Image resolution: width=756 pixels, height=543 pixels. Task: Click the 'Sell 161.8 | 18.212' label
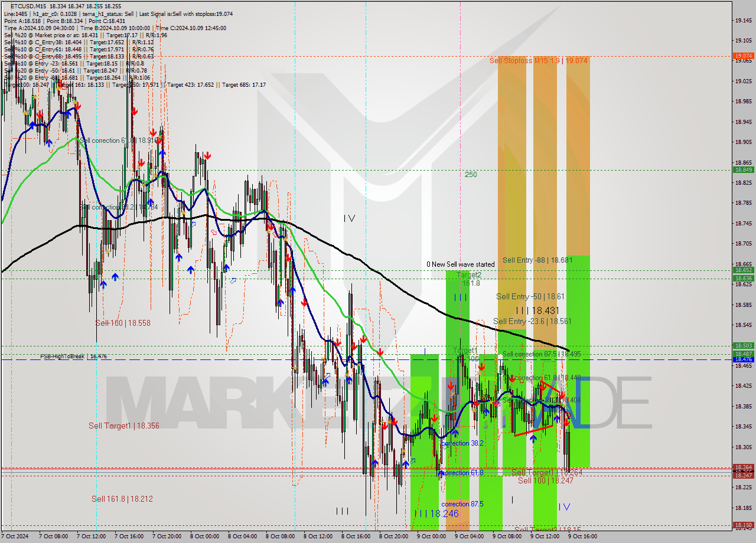click(122, 499)
